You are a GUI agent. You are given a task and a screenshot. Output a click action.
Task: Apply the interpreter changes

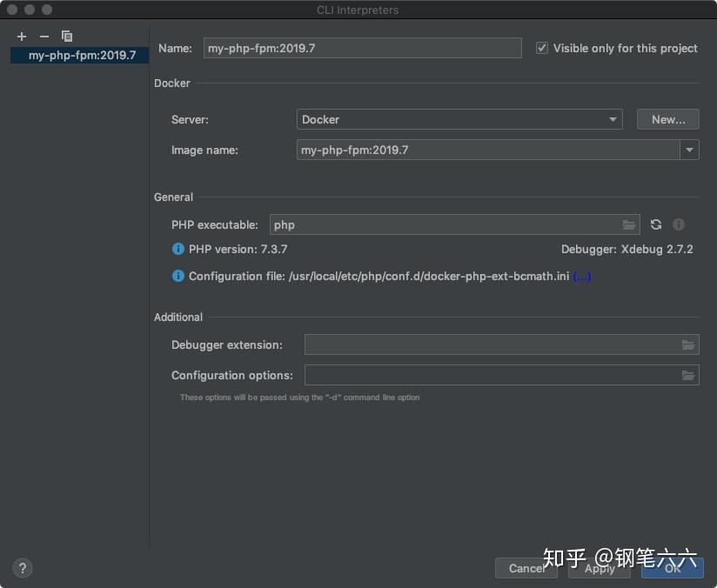599,568
